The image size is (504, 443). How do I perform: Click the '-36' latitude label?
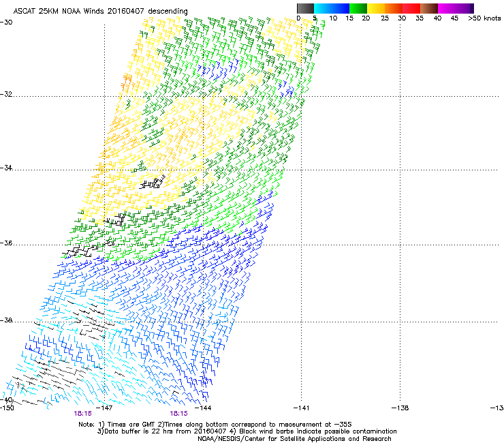coord(6,243)
